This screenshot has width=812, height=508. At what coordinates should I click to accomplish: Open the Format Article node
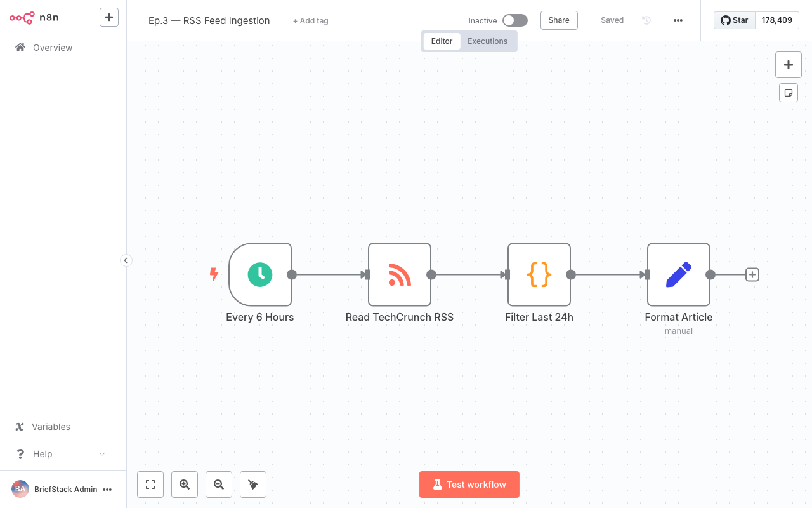tap(679, 274)
